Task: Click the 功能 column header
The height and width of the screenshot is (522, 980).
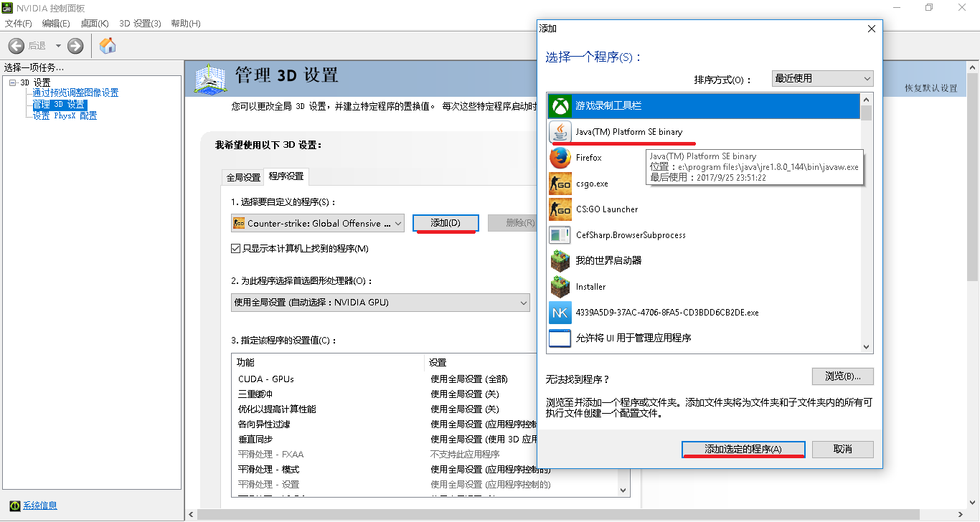Action: click(329, 362)
